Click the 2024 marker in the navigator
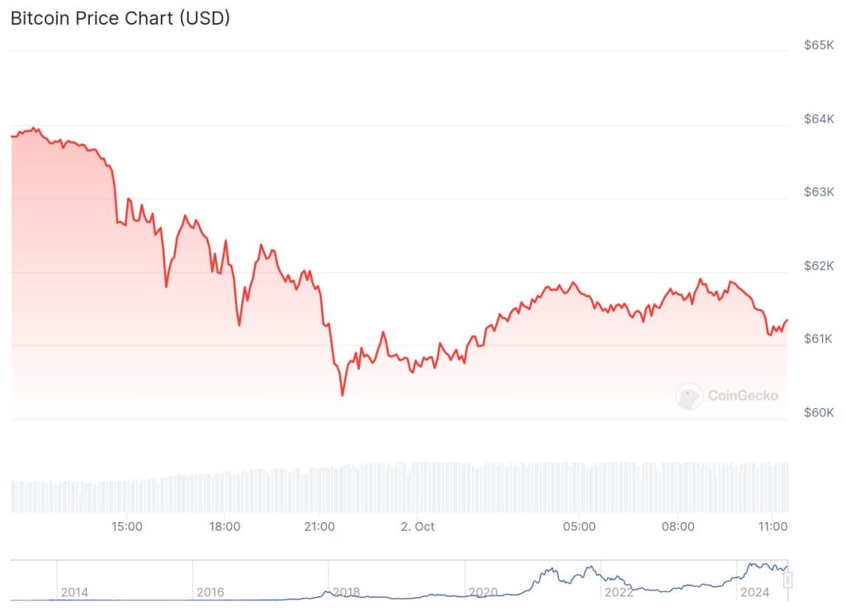The image size is (845, 616). [754, 592]
